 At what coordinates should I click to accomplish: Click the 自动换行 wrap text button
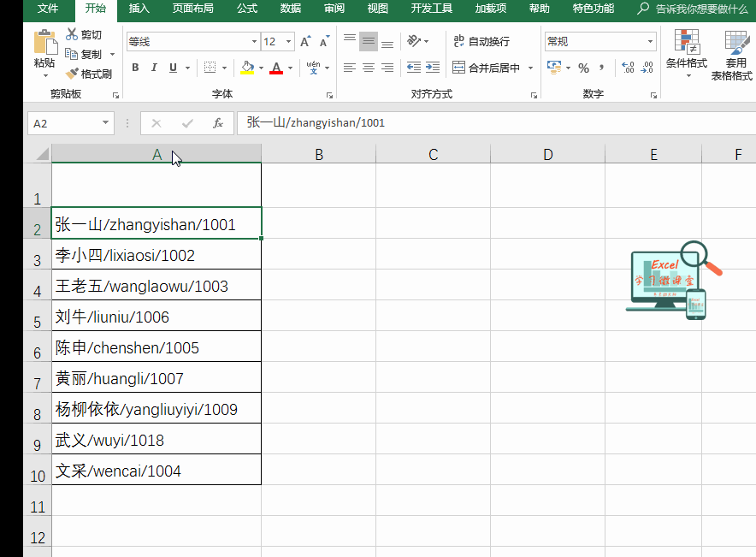[x=481, y=41]
